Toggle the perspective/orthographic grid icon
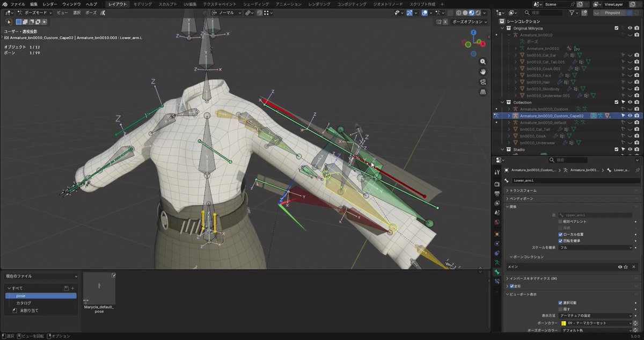Viewport: 644px width, 340px height. click(x=483, y=92)
